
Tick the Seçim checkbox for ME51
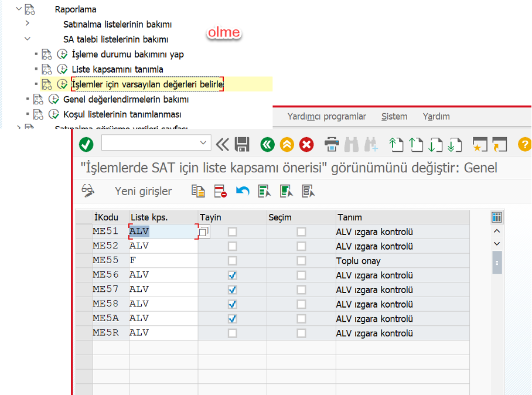tap(301, 231)
